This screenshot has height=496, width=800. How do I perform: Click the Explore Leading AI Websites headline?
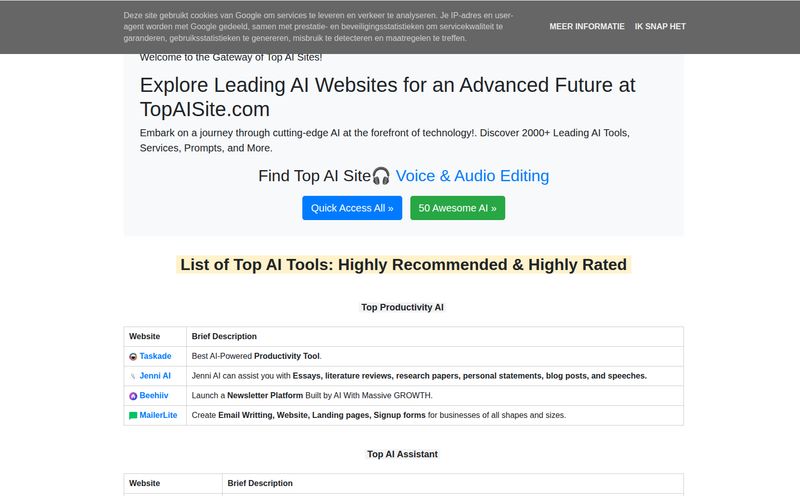pos(388,97)
